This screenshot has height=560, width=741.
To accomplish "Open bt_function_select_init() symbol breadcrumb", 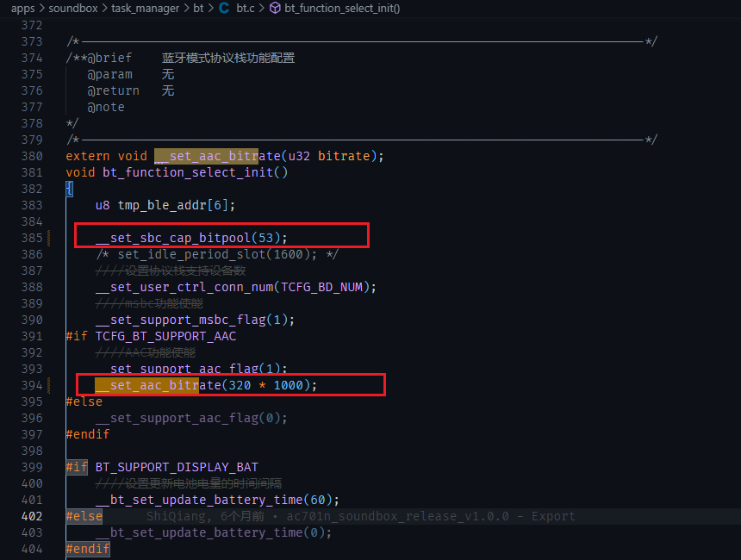I will tap(342, 9).
